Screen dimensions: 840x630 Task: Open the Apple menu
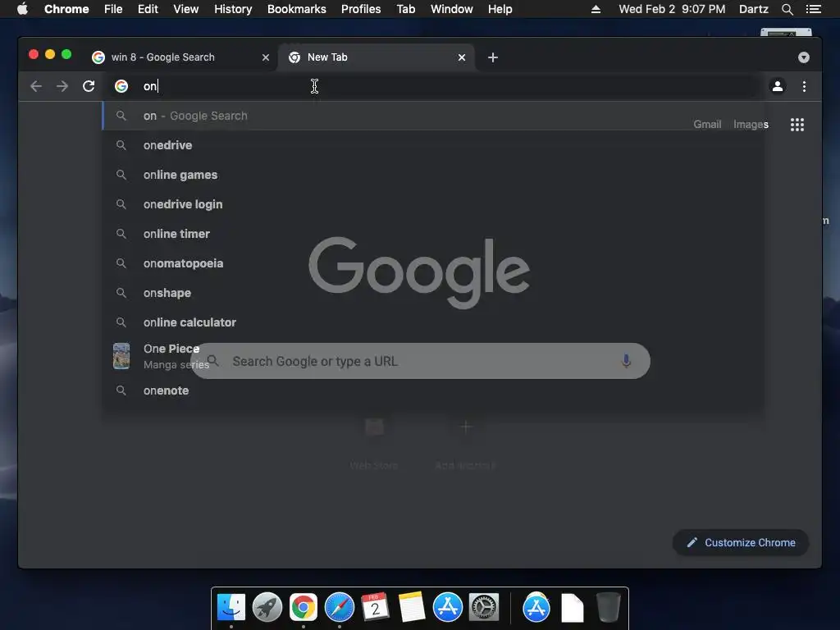[22, 9]
